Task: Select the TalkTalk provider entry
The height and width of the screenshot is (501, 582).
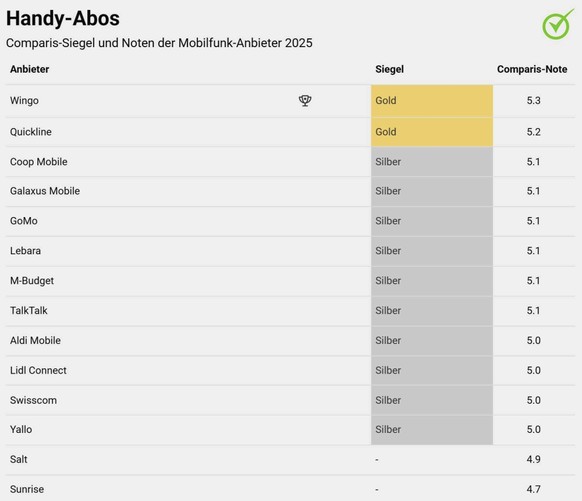Action: tap(29, 311)
